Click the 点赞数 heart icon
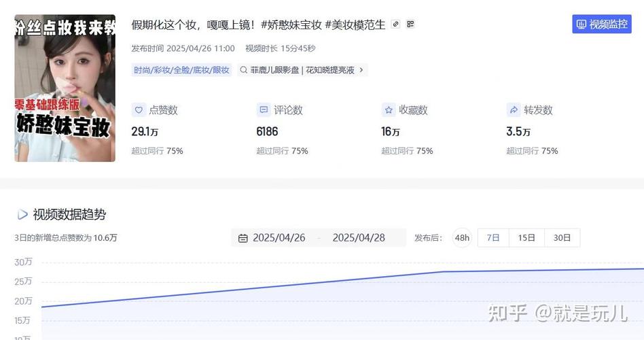 point(139,109)
